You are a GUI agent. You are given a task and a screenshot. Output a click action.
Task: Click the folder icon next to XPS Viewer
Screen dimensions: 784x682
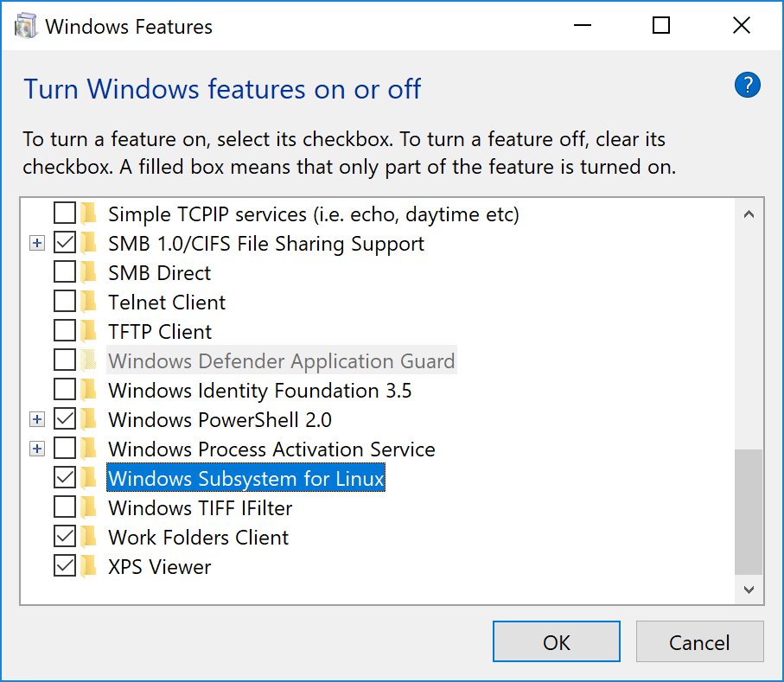[x=89, y=566]
